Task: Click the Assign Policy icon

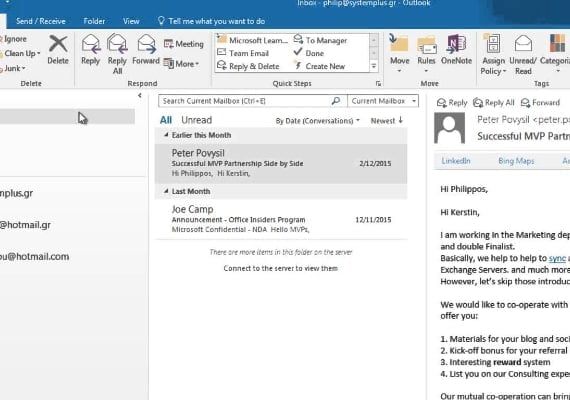Action: (x=493, y=44)
